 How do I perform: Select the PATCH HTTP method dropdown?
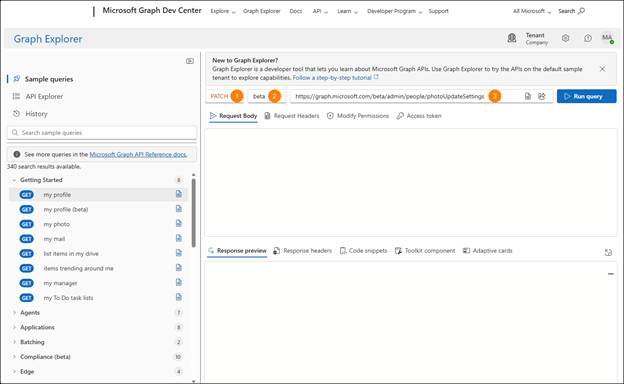(x=225, y=96)
